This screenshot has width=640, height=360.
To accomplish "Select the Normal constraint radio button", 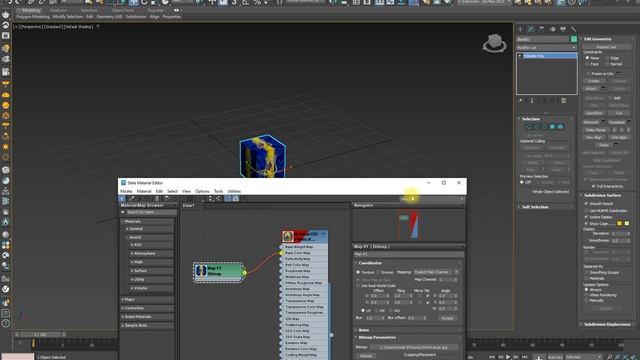I will [608, 64].
